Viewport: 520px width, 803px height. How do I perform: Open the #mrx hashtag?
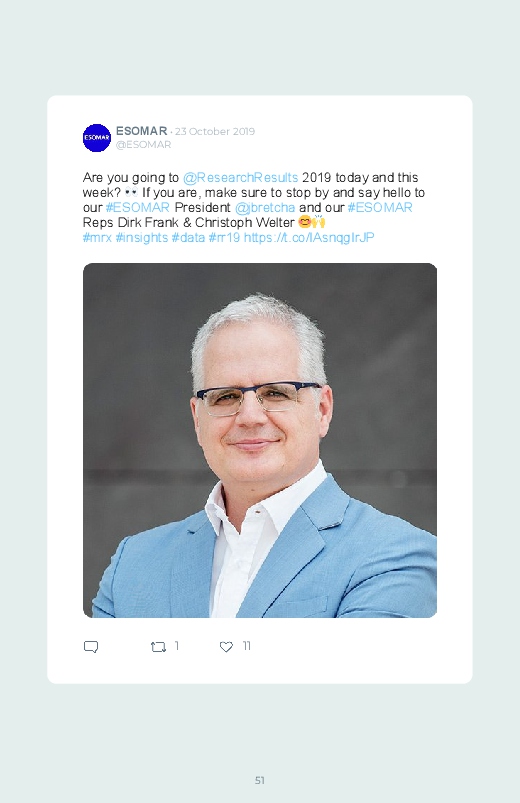click(x=97, y=238)
